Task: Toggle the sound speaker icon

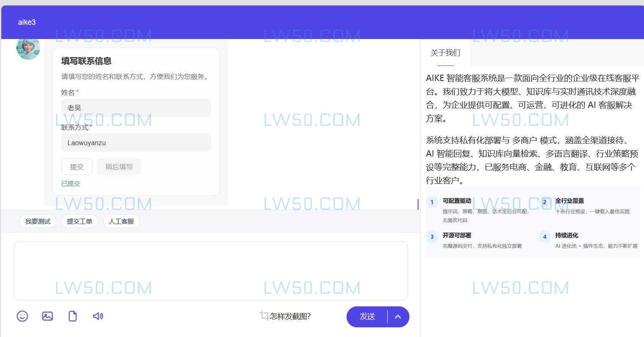Action: [98, 316]
